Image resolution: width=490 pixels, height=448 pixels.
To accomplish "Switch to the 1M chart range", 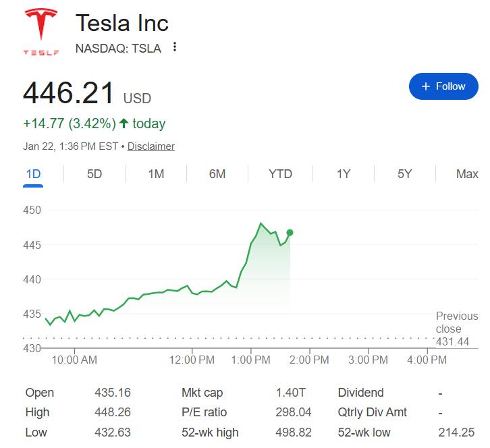I will point(156,174).
